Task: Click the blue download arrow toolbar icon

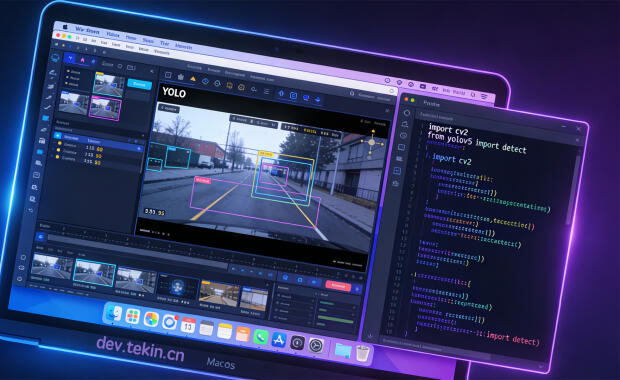Action: [x=318, y=99]
